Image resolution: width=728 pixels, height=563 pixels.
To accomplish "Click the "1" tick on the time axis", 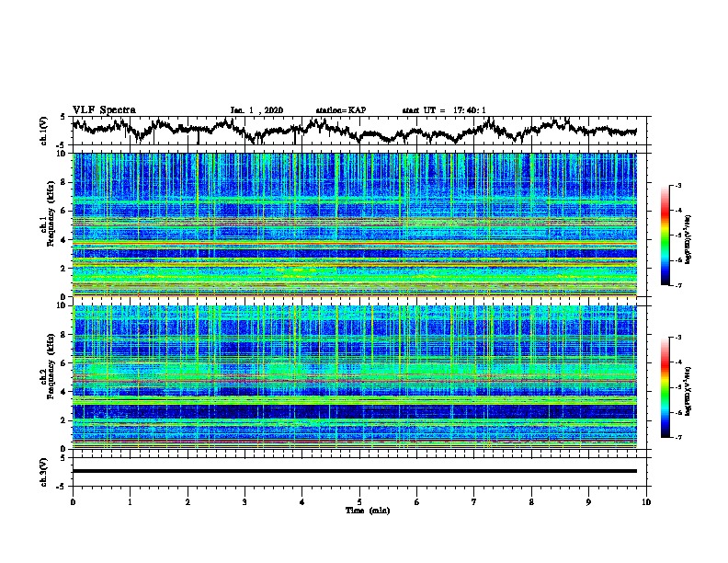I will point(130,502).
